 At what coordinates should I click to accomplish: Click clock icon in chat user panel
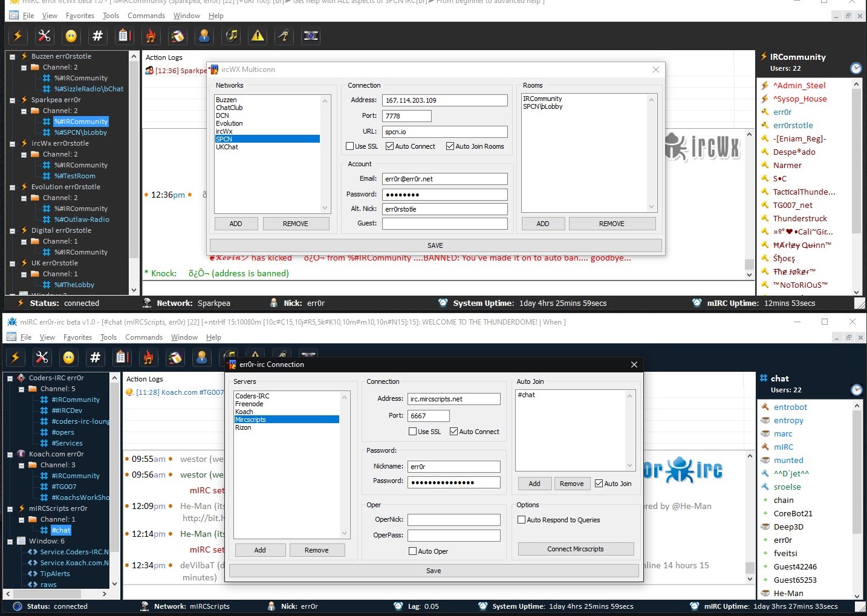click(856, 390)
